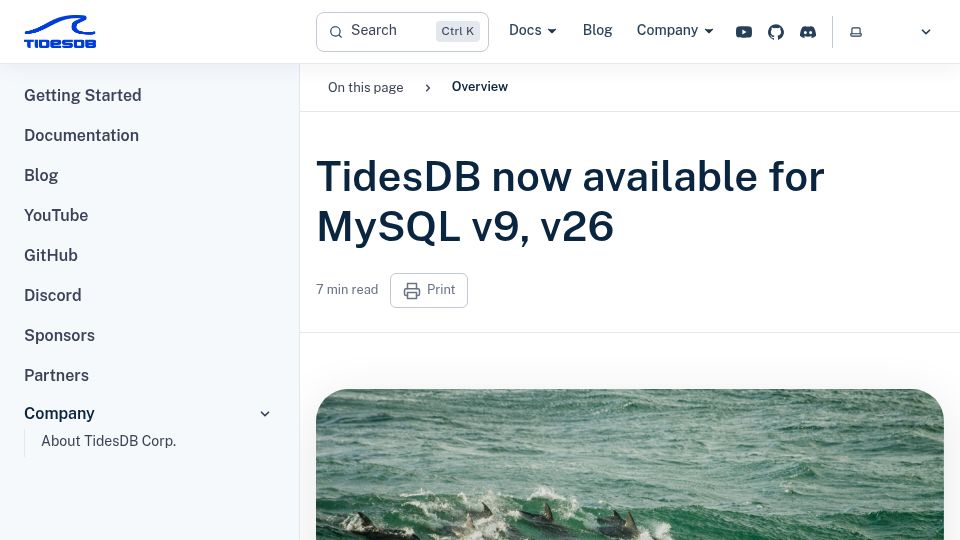Open the theme select dropdown chevron
Viewport: 960px width, 540px height.
pos(926,32)
